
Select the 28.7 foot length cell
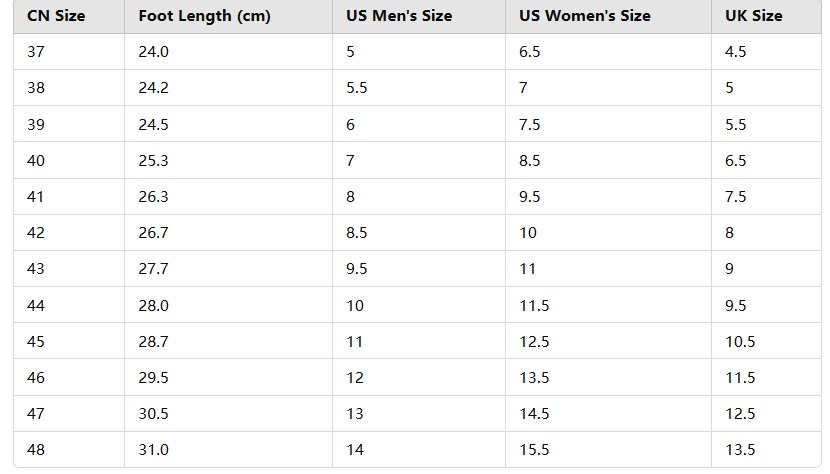coord(228,341)
